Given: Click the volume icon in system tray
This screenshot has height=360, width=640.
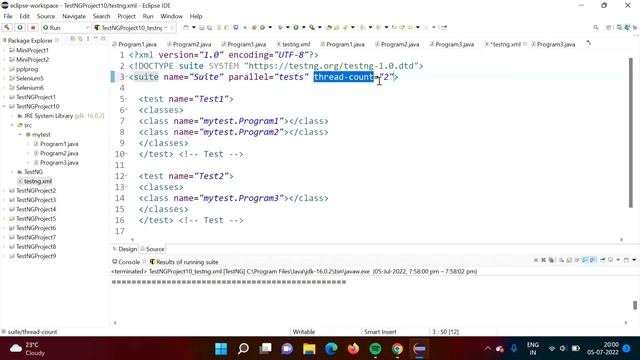Looking at the screenshot, I should (x=563, y=349).
